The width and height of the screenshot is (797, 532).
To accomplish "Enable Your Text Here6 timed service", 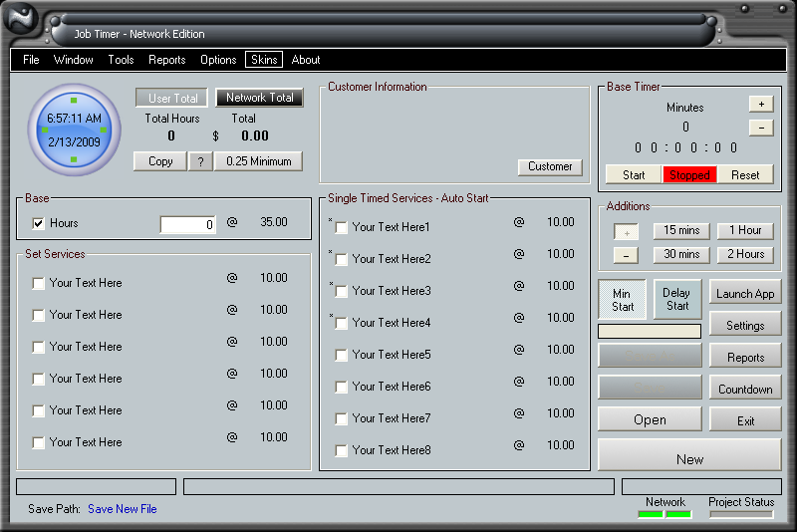I will coord(341,388).
